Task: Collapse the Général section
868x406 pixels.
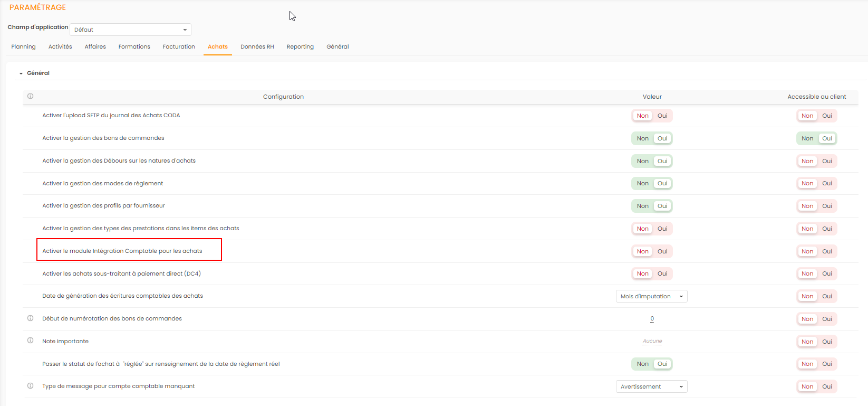Action: [x=21, y=73]
